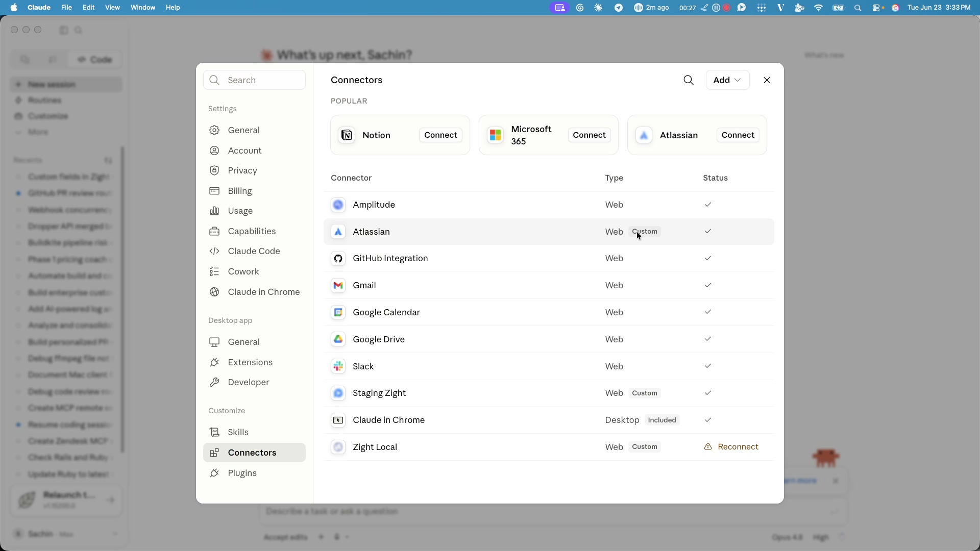Select the Amplitude connector name
980x551 pixels.
click(x=374, y=205)
